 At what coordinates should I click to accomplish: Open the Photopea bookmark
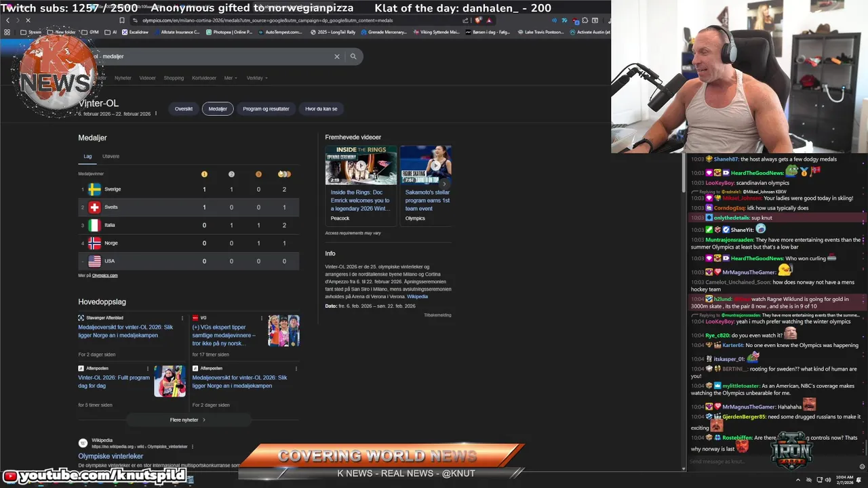pos(229,32)
